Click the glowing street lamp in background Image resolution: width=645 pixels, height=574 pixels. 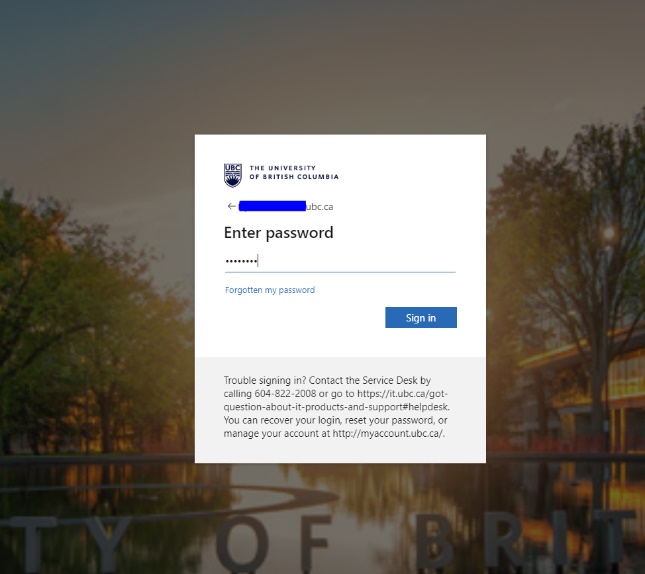click(609, 234)
